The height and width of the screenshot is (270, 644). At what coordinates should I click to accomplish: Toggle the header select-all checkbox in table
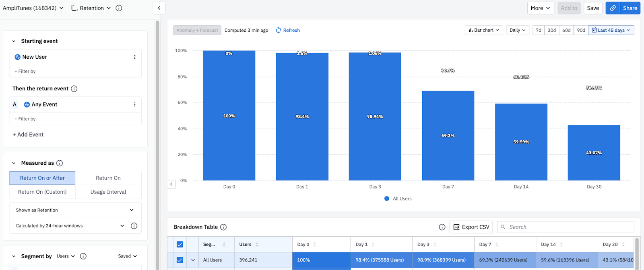(180, 244)
